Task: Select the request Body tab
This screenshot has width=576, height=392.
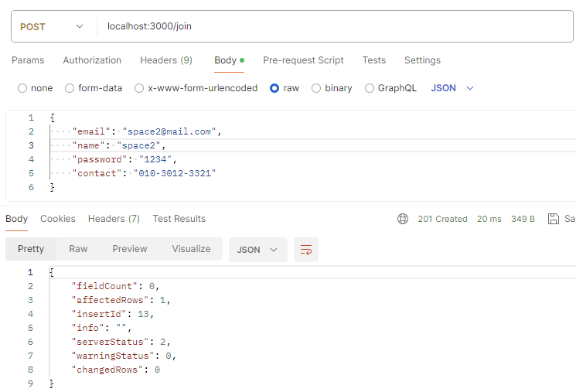Action: (x=229, y=60)
